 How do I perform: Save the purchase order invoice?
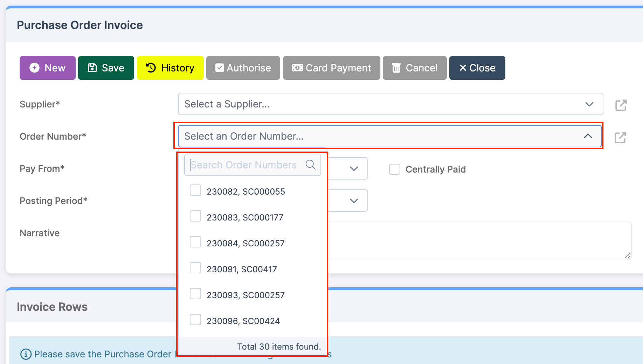106,68
